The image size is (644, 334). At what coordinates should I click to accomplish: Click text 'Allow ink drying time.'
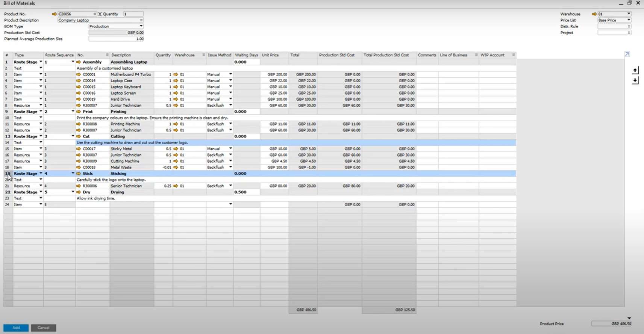[96, 198]
